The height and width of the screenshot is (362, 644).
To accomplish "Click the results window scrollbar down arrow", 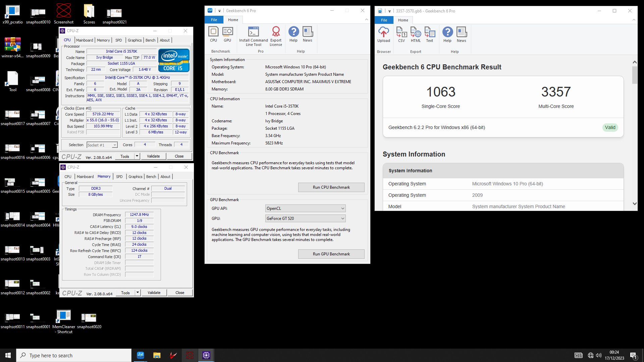I will point(634,203).
